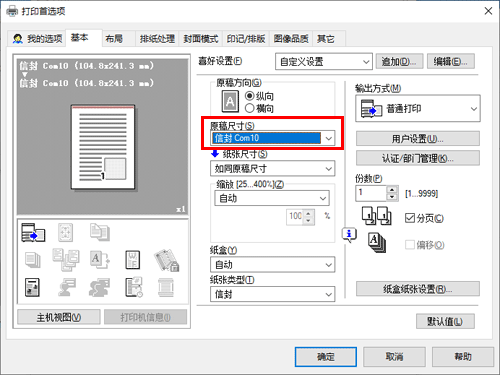
Task: Click the watermark page icon with W
Action: (133, 260)
